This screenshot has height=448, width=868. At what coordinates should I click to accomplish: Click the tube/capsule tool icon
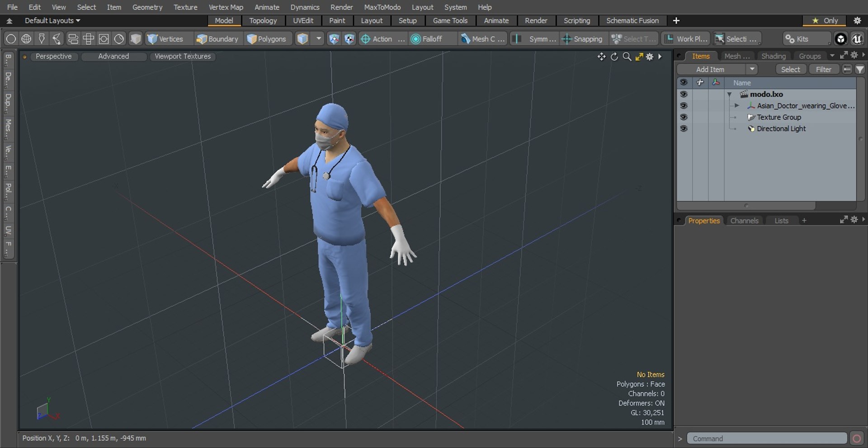73,39
